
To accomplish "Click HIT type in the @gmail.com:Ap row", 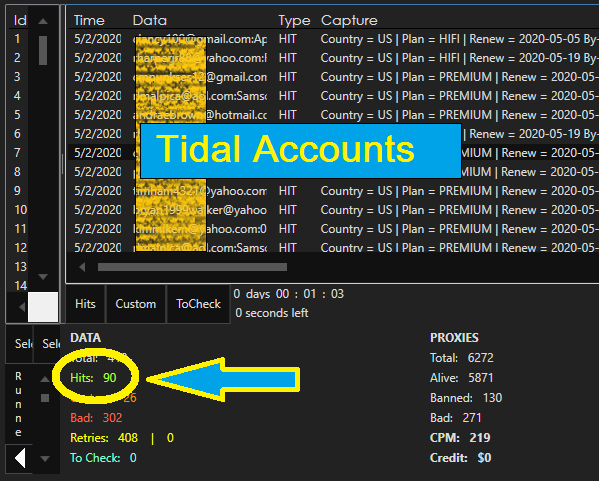I will pyautogui.click(x=287, y=39).
